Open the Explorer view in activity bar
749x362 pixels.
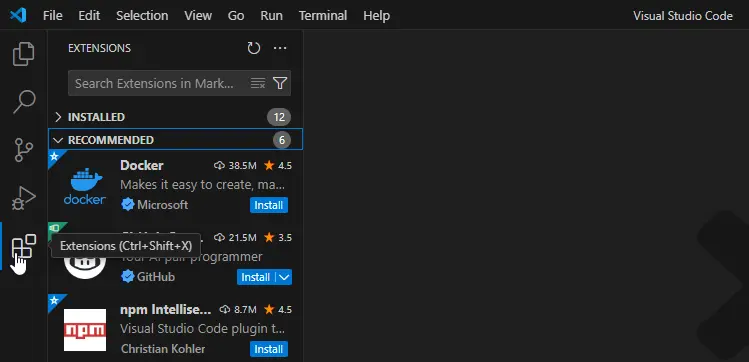(23, 54)
